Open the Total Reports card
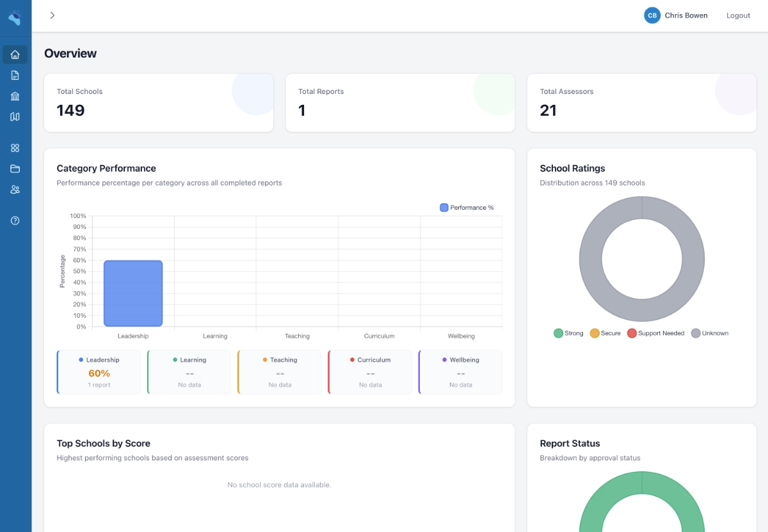 coord(400,103)
